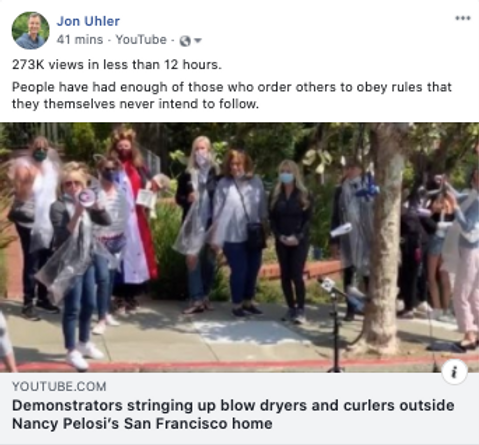Click the tree trunk in video preview
The image size is (479, 445).
pyautogui.click(x=385, y=240)
